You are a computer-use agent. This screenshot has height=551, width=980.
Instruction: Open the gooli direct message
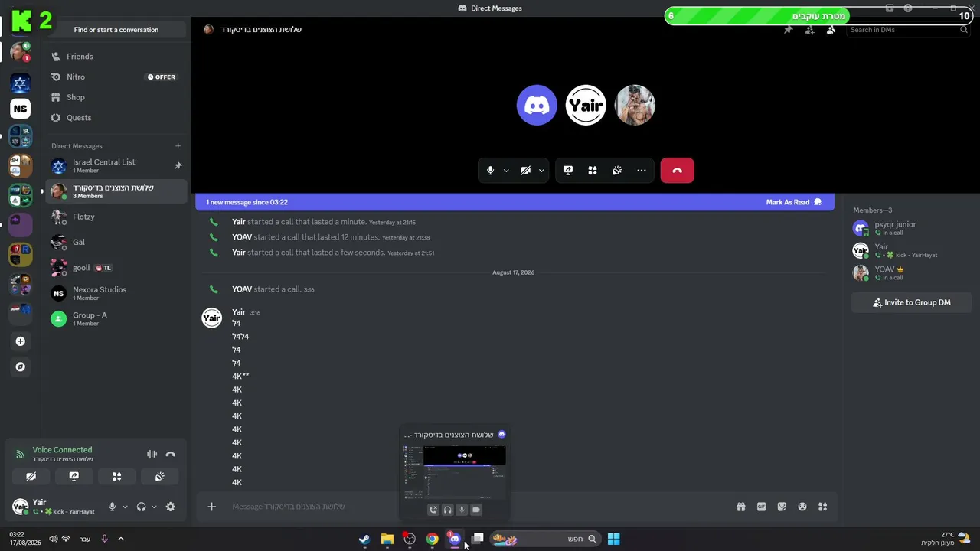coord(115,268)
